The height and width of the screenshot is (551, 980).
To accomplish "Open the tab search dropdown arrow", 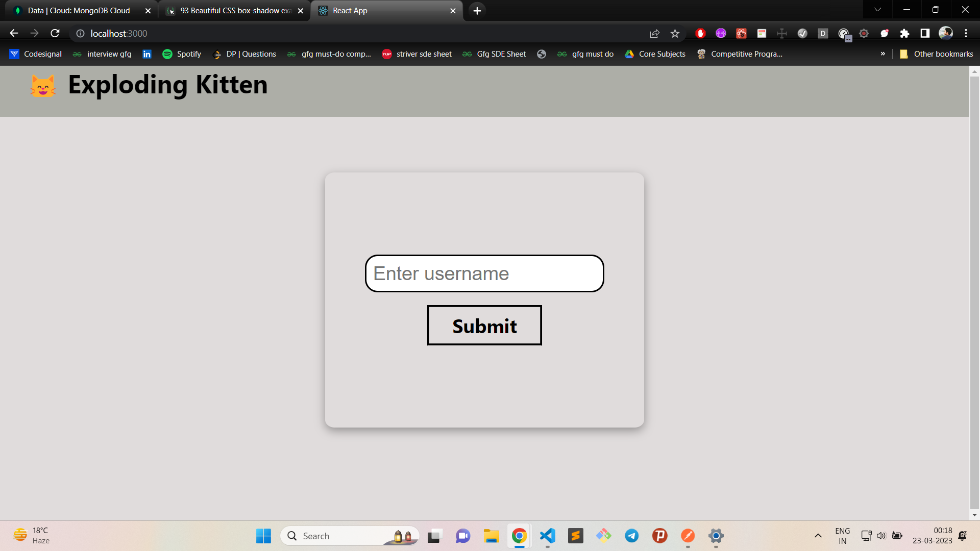I will point(877,10).
